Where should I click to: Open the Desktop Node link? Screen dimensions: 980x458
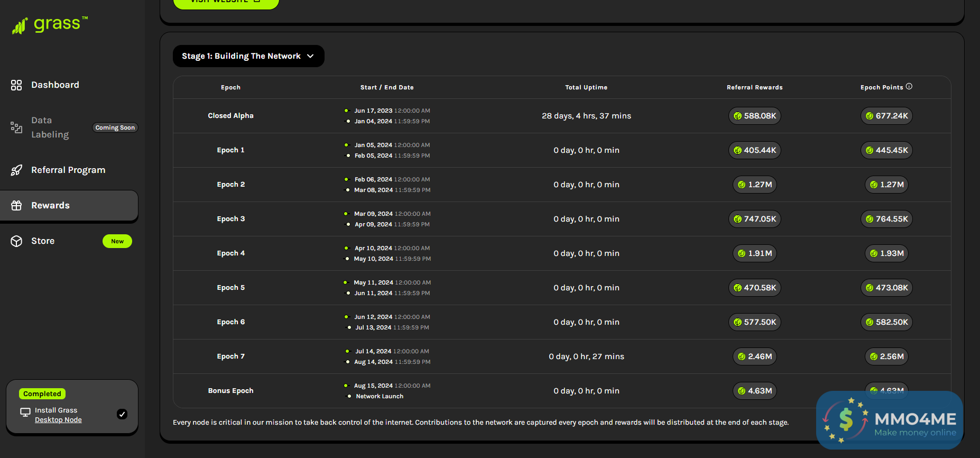(x=58, y=420)
